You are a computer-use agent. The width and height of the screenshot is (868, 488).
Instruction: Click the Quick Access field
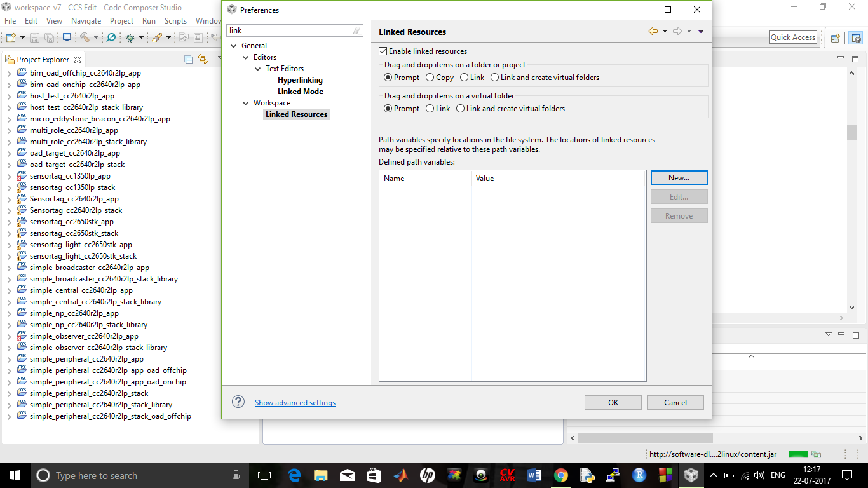tap(793, 37)
